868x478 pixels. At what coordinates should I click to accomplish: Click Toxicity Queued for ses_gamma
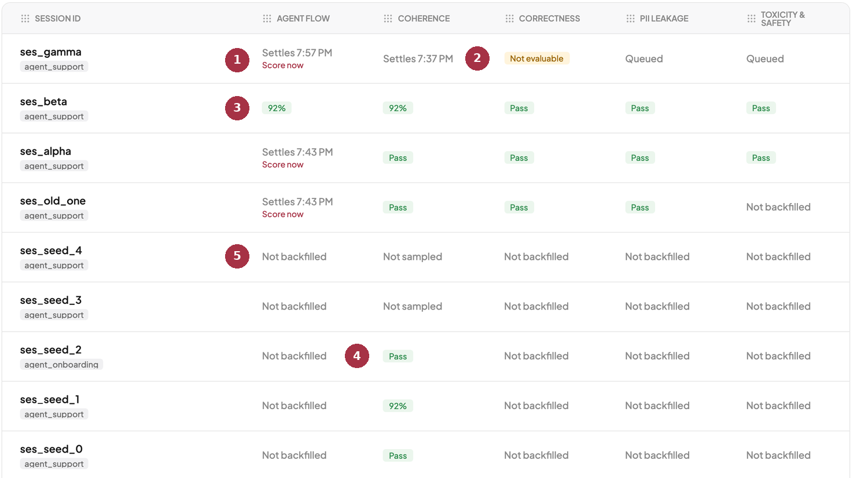pyautogui.click(x=765, y=58)
